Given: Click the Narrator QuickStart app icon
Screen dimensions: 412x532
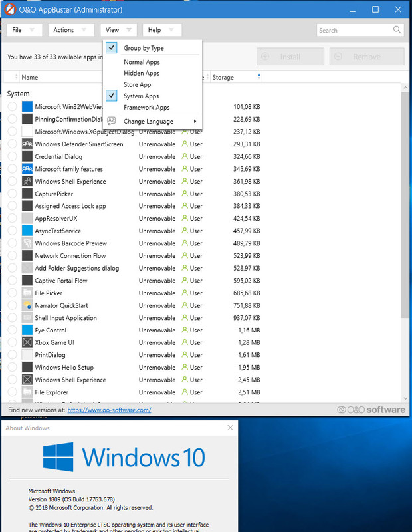Looking at the screenshot, I should click(x=27, y=305).
